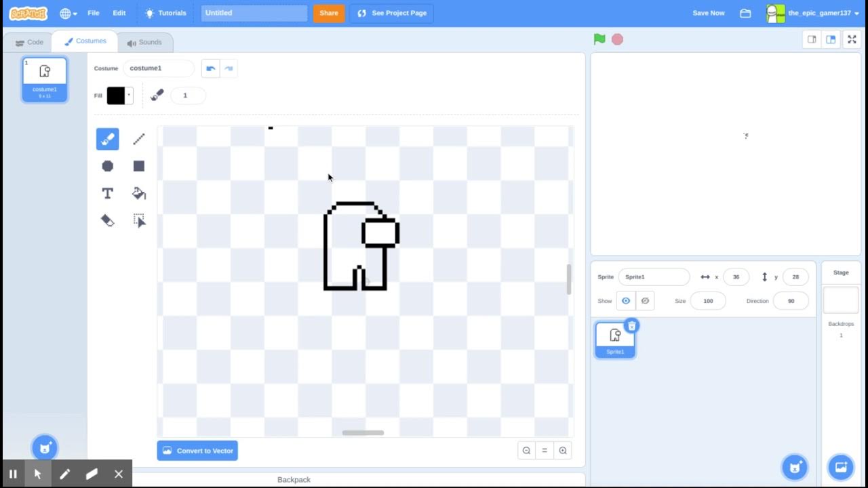
Task: Click See Project Page button
Action: pos(392,13)
